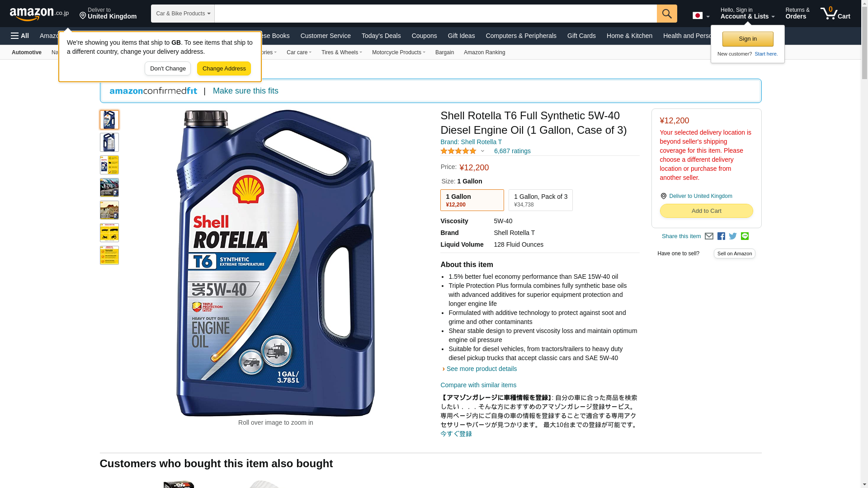The width and height of the screenshot is (868, 488).
Task: Select the second product thumbnail image
Action: pyautogui.click(x=109, y=142)
